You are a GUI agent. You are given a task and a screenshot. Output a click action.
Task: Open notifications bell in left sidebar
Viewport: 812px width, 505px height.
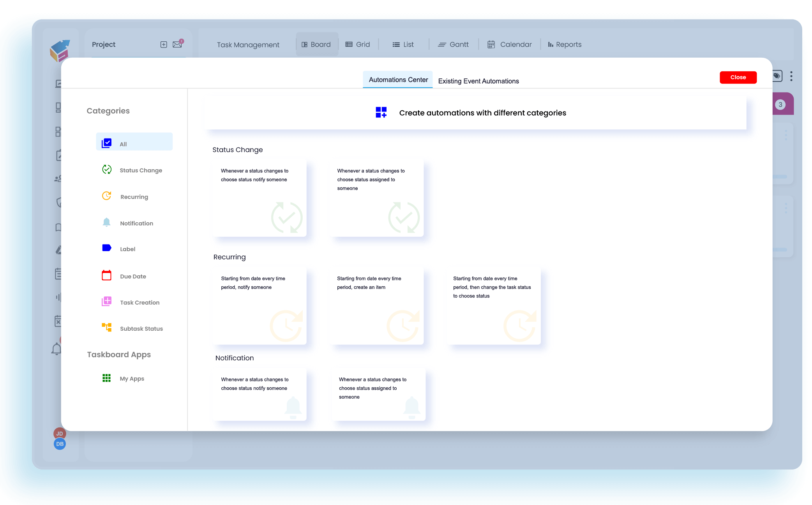[58, 349]
